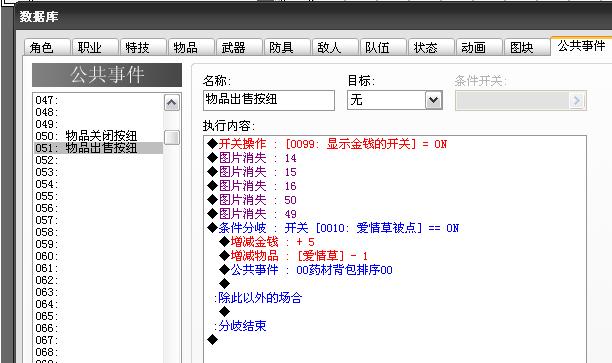Select the 图片消失 : 14 command
Screen dimensions: 612x363
252,158
